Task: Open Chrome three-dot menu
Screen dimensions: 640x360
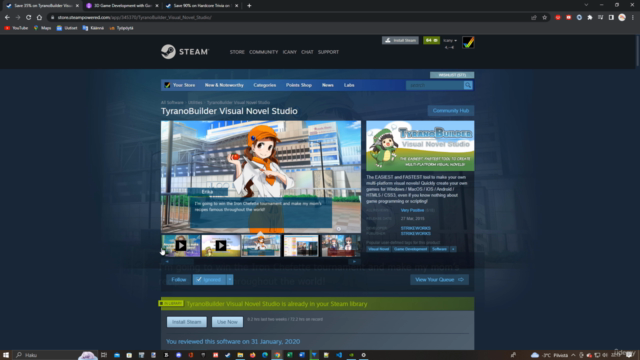Action: pos(633,18)
